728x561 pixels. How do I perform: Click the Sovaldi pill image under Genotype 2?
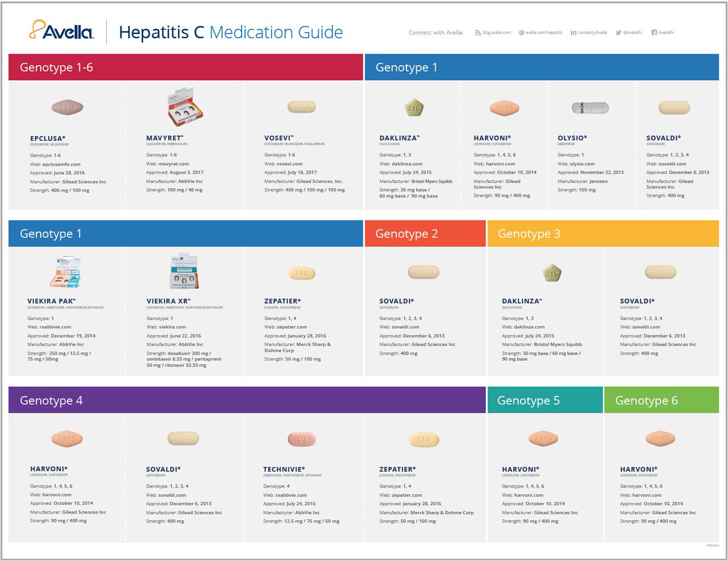click(x=423, y=272)
